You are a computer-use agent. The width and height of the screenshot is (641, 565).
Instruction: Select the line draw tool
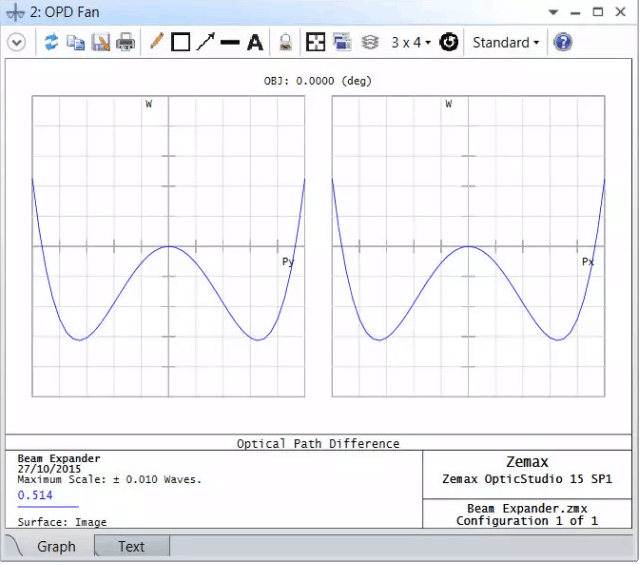230,42
